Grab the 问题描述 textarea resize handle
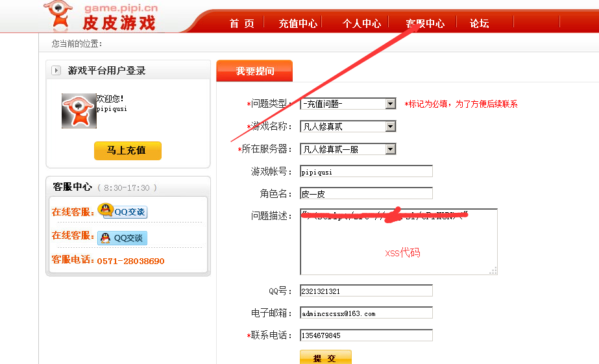The image size is (599, 364). tap(493, 271)
